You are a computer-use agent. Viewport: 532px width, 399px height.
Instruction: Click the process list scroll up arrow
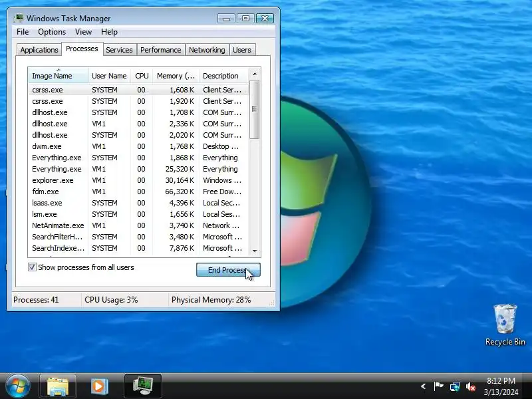(255, 74)
